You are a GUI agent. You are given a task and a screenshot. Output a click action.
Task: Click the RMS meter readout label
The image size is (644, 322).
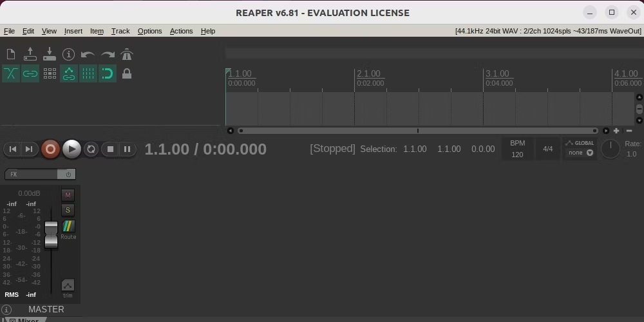point(12,294)
